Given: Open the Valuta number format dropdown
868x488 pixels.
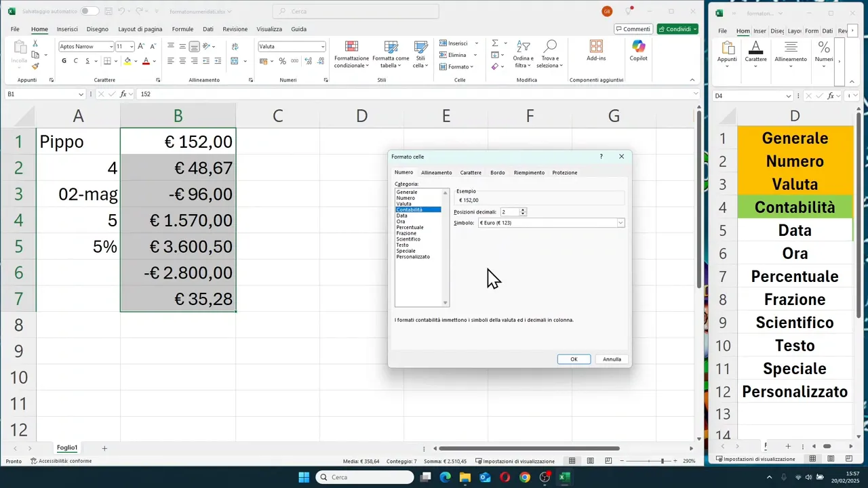Looking at the screenshot, I should click(x=323, y=47).
